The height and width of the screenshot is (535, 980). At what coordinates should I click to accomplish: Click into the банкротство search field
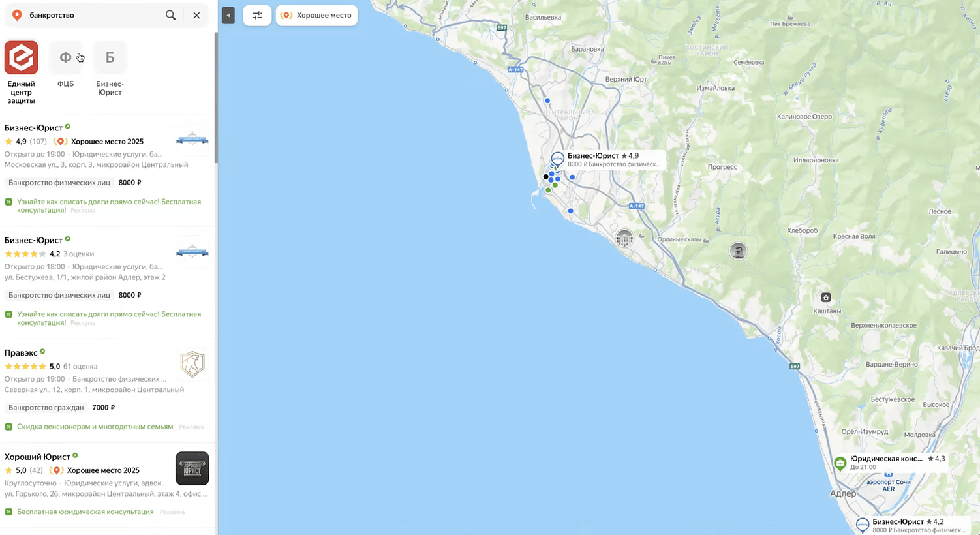point(91,15)
